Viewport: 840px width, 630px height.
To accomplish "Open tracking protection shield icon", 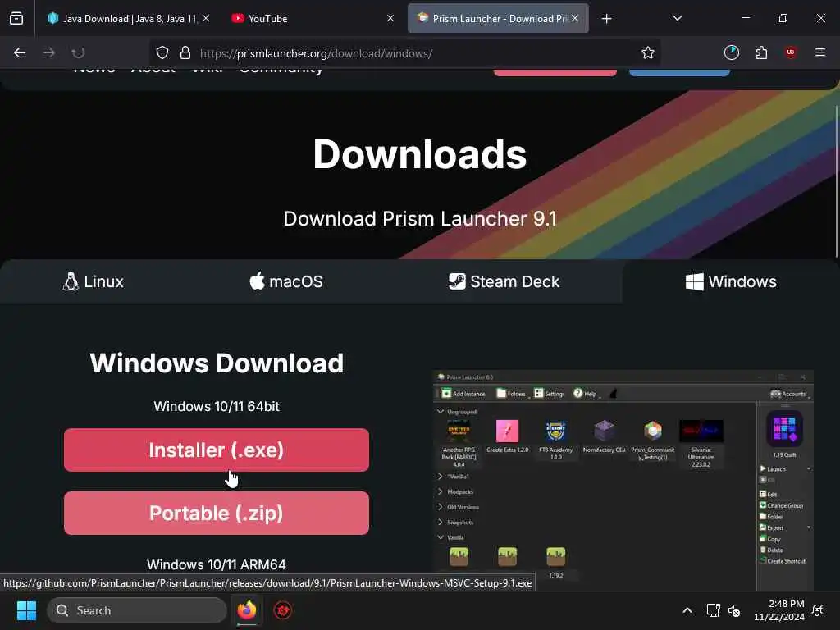I will pyautogui.click(x=162, y=52).
